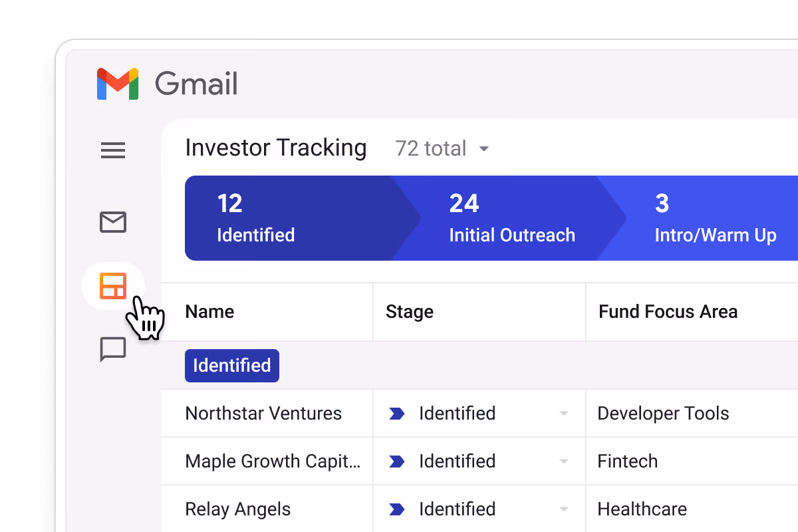Open the Mail envelope icon
The height and width of the screenshot is (532, 798).
coord(113,222)
